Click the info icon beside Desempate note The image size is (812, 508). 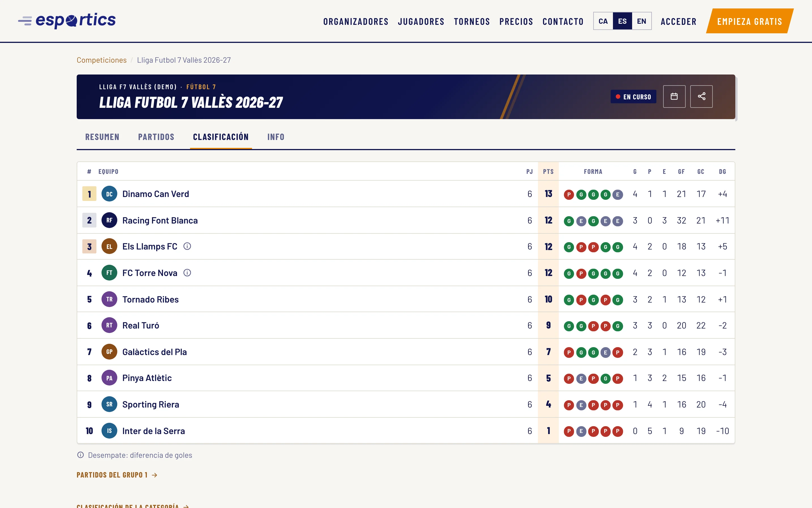[81, 455]
